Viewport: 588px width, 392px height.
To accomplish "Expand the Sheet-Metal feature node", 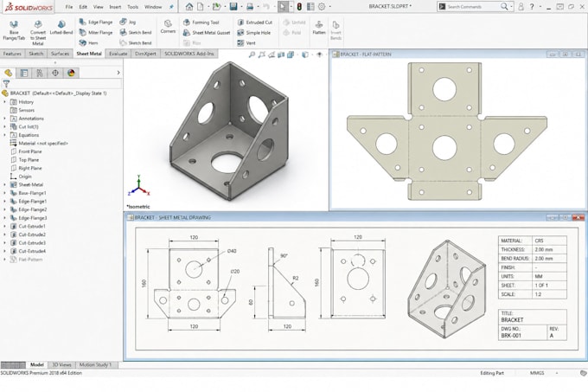I will tap(5, 184).
